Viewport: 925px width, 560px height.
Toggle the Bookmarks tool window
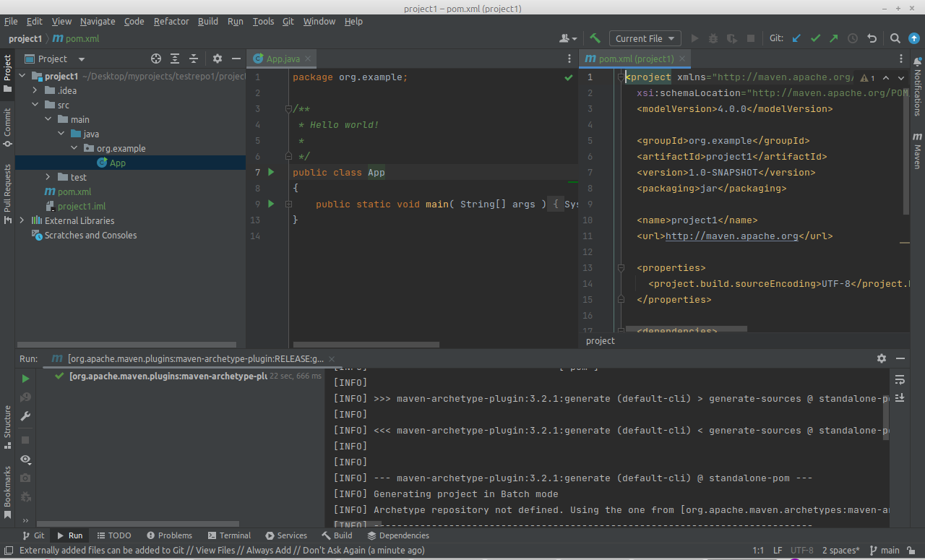click(x=7, y=493)
